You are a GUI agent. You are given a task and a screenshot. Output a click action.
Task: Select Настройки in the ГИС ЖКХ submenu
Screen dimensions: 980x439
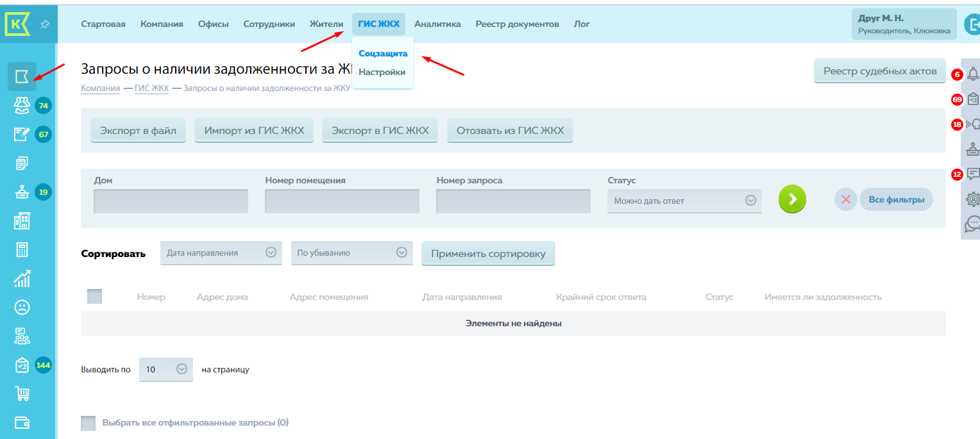[382, 72]
